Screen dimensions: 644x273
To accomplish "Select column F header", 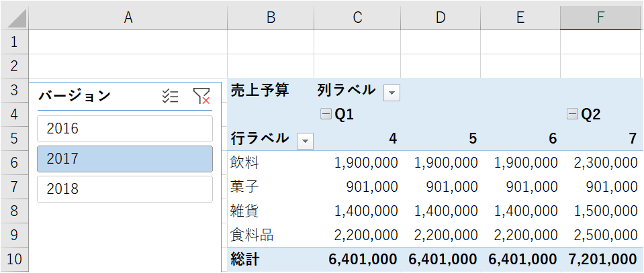I will coord(602,17).
